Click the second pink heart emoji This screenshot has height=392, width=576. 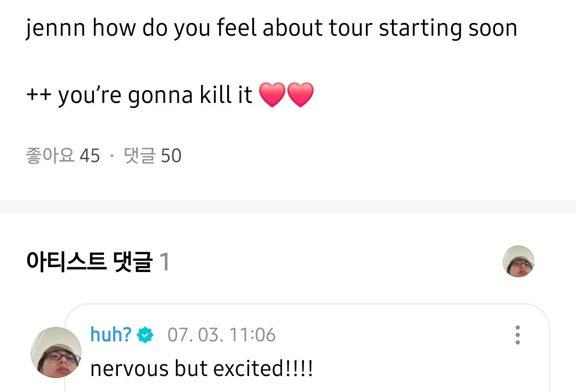pos(300,94)
